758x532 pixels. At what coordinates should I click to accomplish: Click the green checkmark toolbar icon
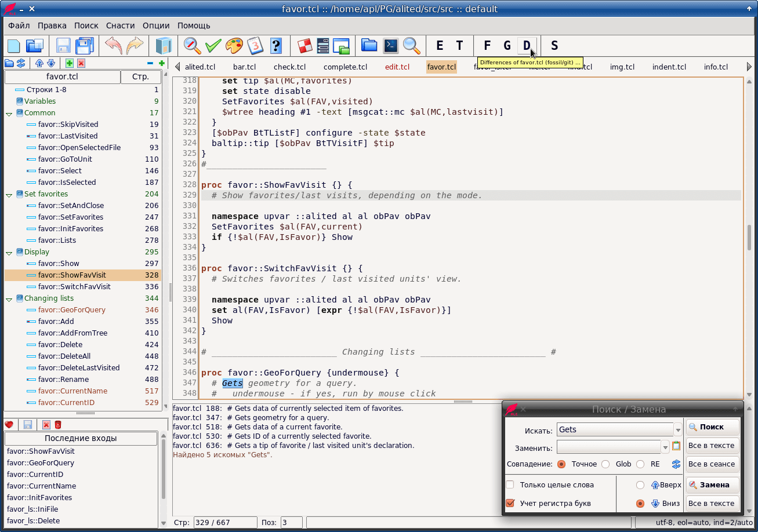tap(213, 45)
